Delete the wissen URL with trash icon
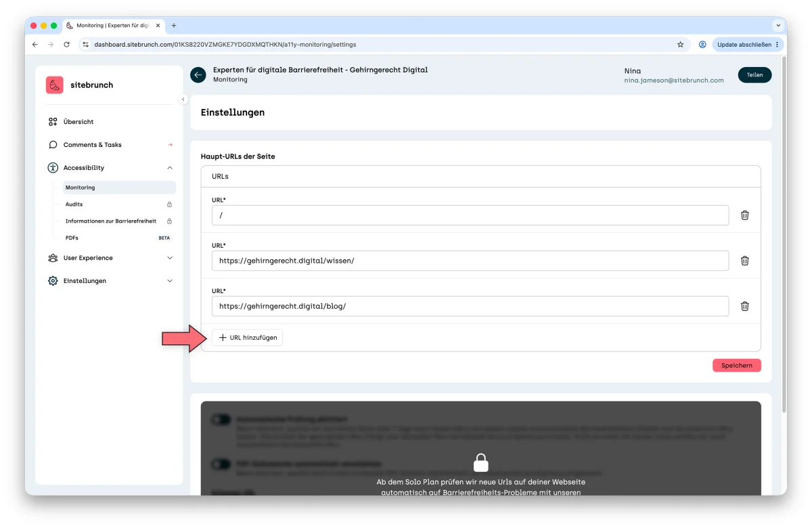 pyautogui.click(x=745, y=261)
